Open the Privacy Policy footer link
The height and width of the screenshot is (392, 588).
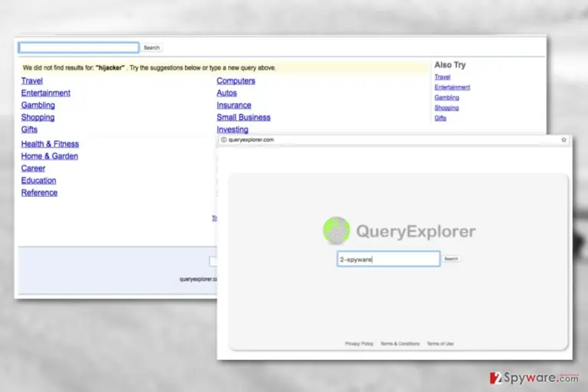(x=359, y=344)
